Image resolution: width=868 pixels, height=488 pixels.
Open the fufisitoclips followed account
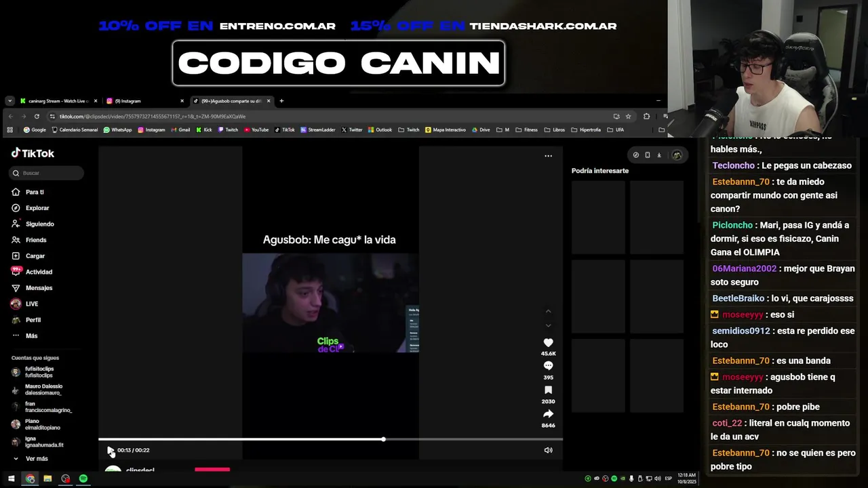pyautogui.click(x=33, y=372)
